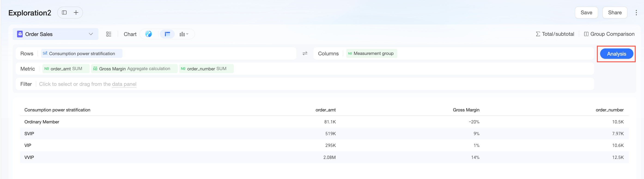Click the 81.1K order_amt cell

tap(330, 122)
